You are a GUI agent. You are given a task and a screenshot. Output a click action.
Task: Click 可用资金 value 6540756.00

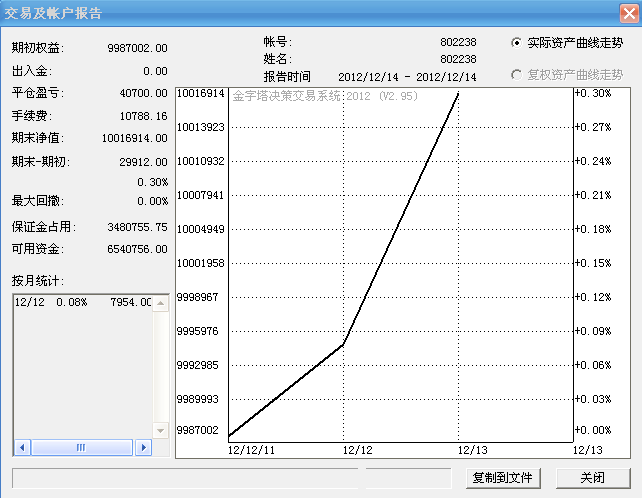[137, 249]
